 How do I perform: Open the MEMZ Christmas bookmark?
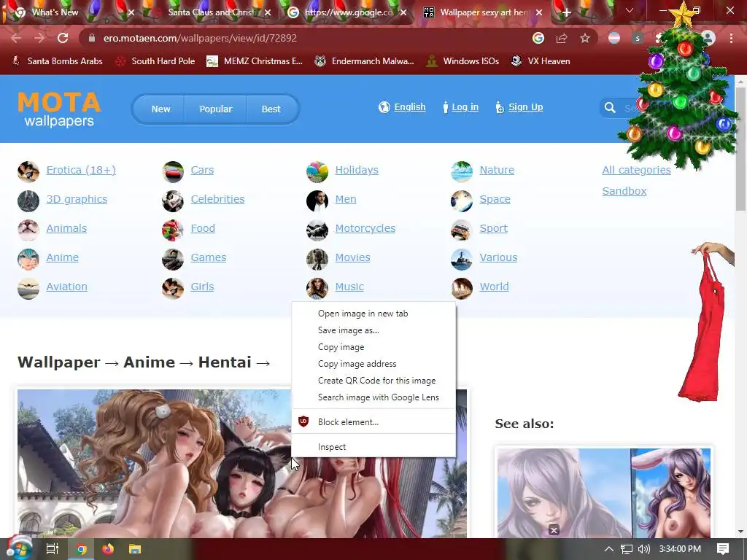click(x=255, y=61)
